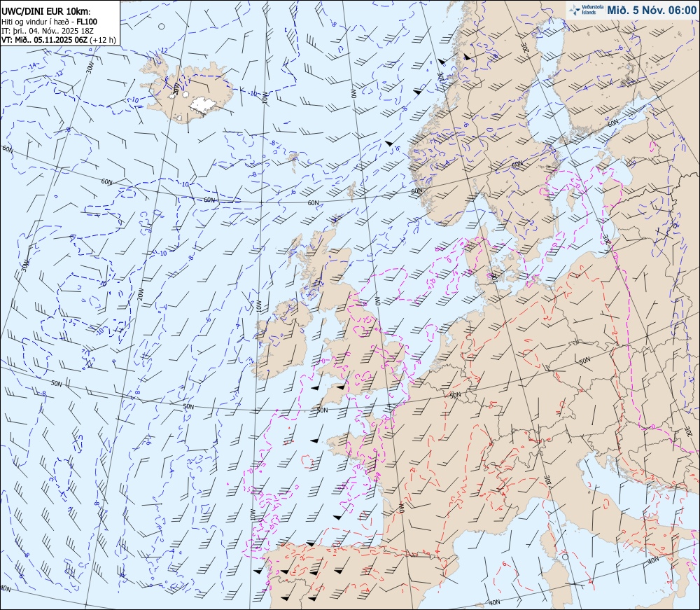Click the calm wind circle west of Corsica

point(566,557)
